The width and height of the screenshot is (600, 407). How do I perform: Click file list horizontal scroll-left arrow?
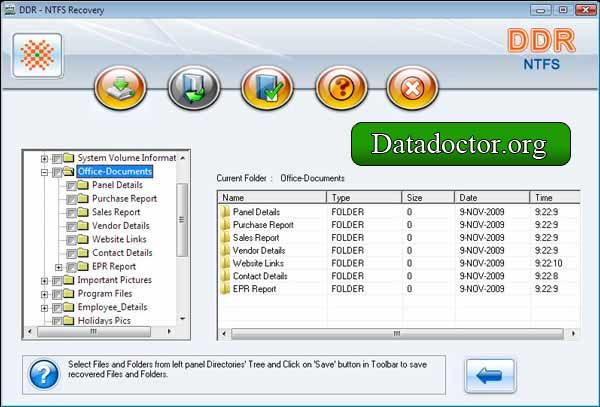coord(224,334)
